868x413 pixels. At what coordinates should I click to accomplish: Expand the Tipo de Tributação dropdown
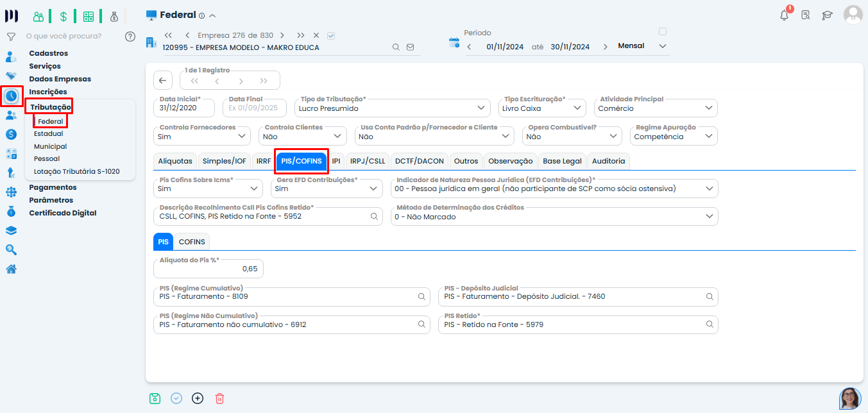[x=481, y=108]
